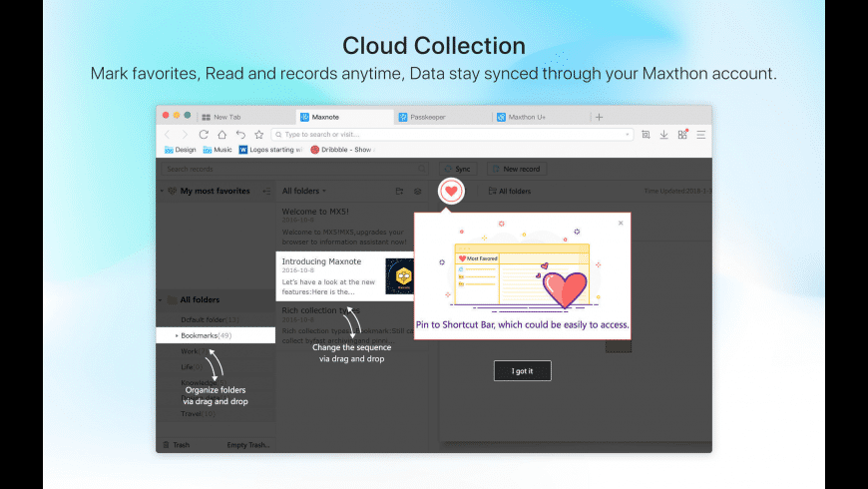Select the Life(0) folder
Screen dimensions: 868x489
[x=192, y=366]
